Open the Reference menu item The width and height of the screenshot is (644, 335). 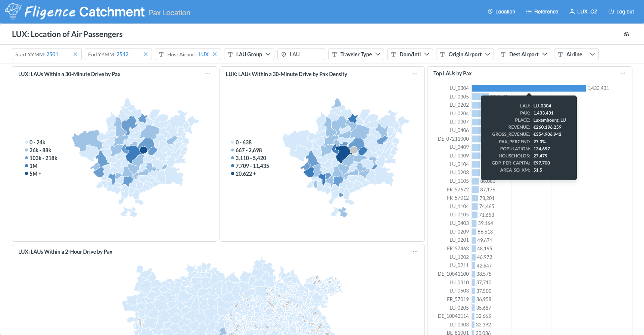(x=542, y=12)
